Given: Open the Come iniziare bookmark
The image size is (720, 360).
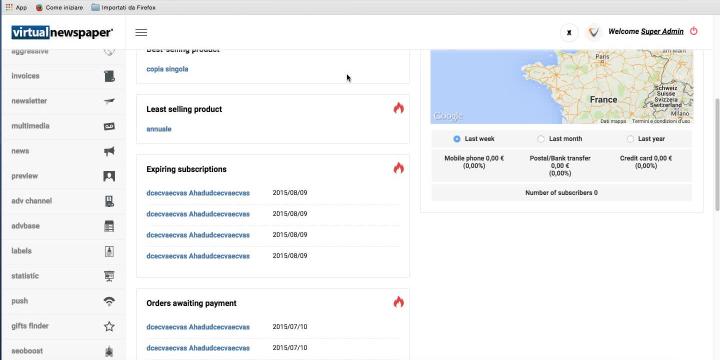Looking at the screenshot, I should pyautogui.click(x=60, y=8).
